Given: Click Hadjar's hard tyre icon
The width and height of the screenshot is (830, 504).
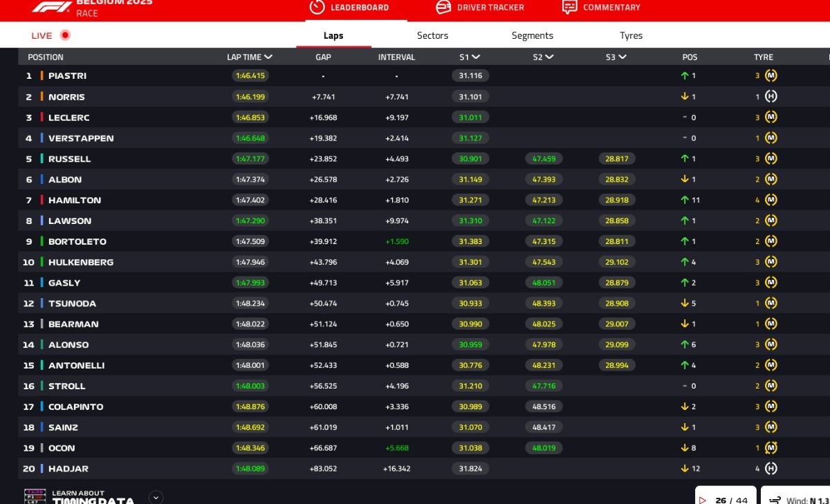Looking at the screenshot, I should pyautogui.click(x=771, y=469).
